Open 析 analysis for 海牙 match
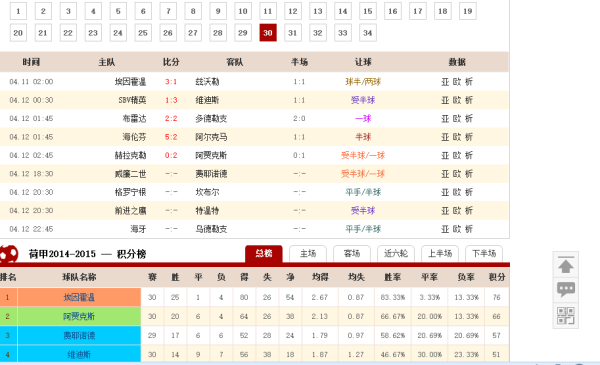 469,229
